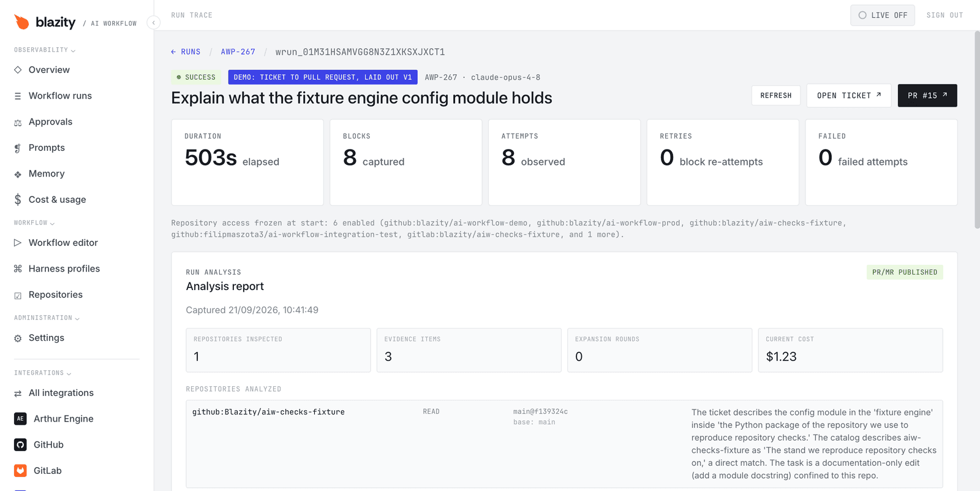Screen dimensions: 980x491
Task: Go to Workflow runs
Action: point(60,96)
